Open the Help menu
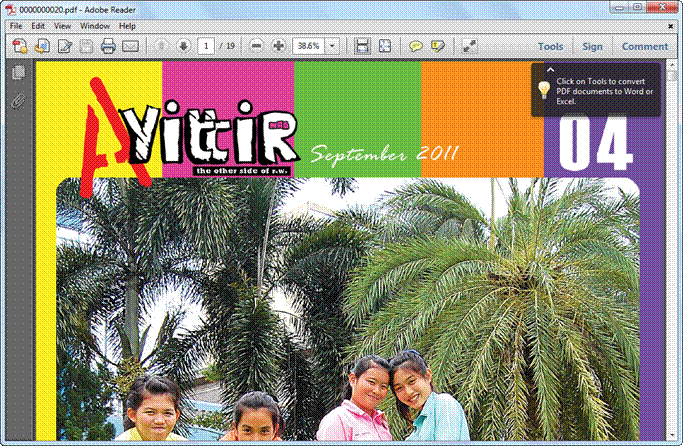The height and width of the screenshot is (446, 683). (127, 26)
